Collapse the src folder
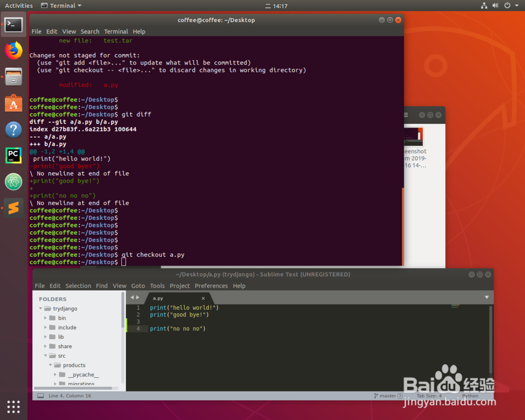 [46, 355]
